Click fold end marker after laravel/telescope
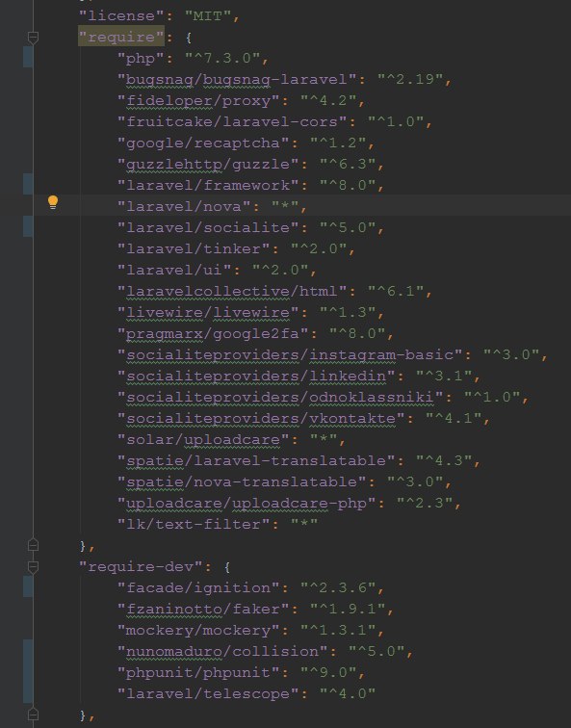 (33, 715)
